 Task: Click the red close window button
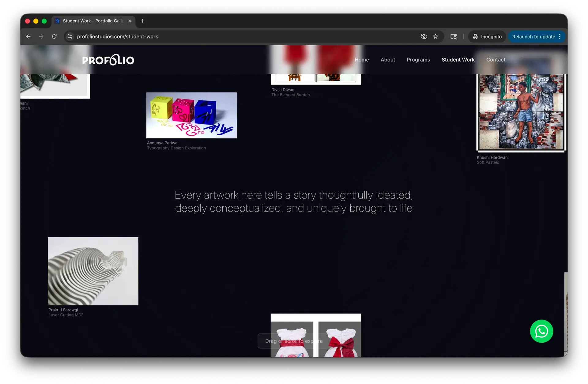[28, 21]
